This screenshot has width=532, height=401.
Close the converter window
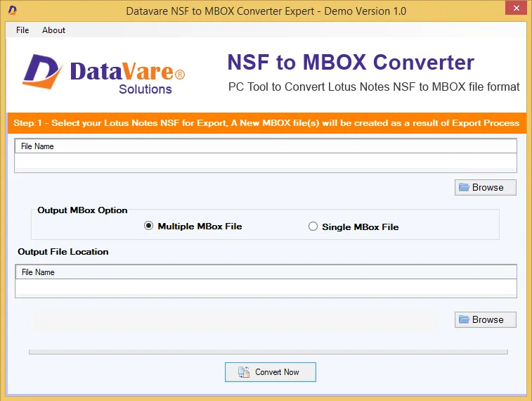point(516,8)
